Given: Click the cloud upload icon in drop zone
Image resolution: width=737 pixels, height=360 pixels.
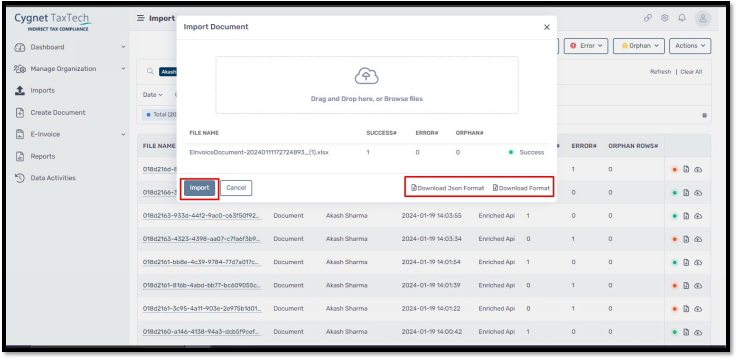Looking at the screenshot, I should coord(367,76).
